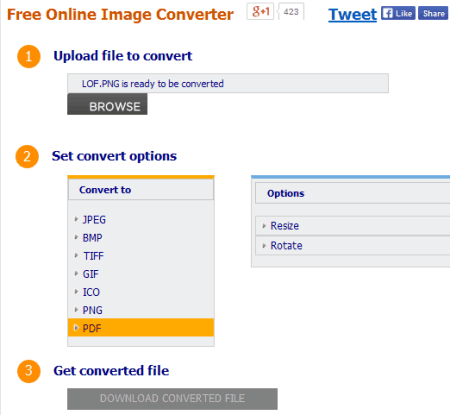Expand the Resize options section
Viewport: 450px width, 415px height.
[x=353, y=226]
